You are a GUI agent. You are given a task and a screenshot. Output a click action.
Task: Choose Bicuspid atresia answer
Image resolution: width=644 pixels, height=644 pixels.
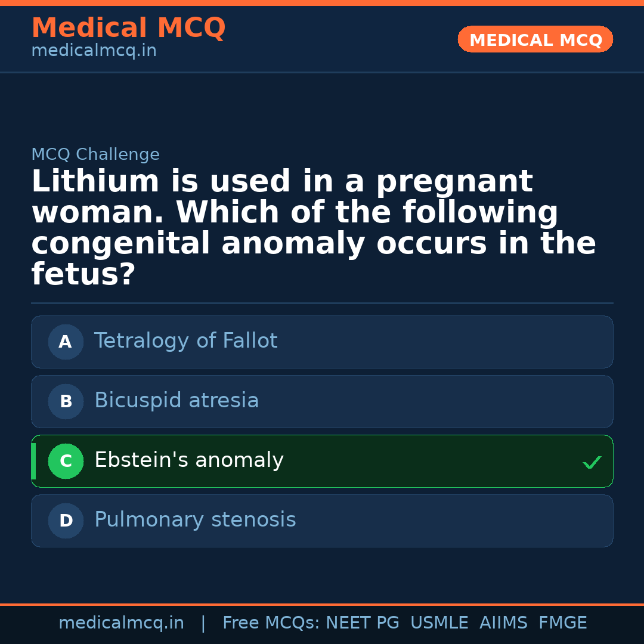click(177, 401)
